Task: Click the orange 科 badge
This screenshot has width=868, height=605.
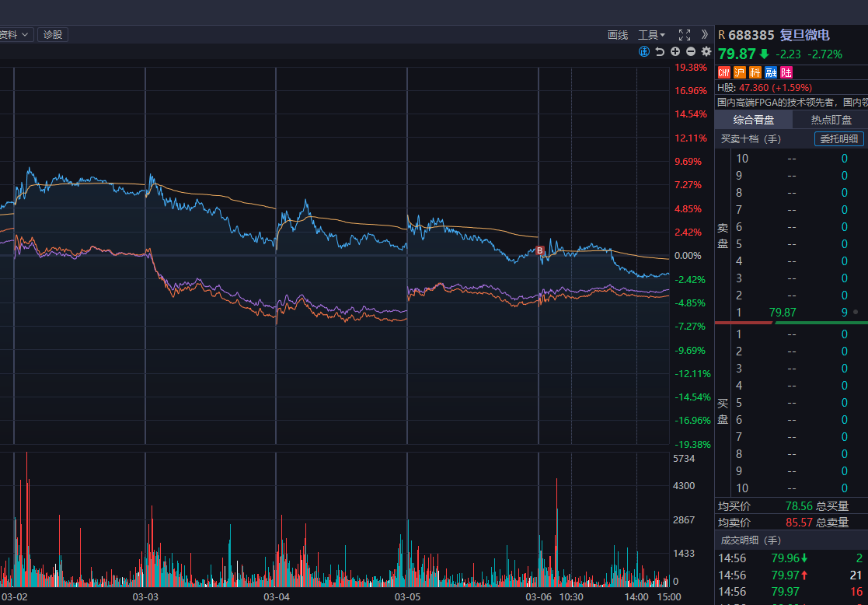Action: (x=755, y=72)
